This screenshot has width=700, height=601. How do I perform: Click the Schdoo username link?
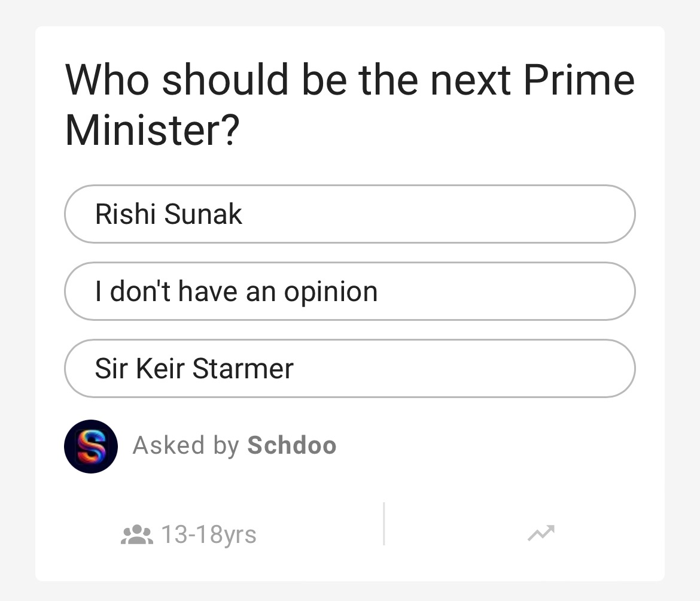pos(292,445)
